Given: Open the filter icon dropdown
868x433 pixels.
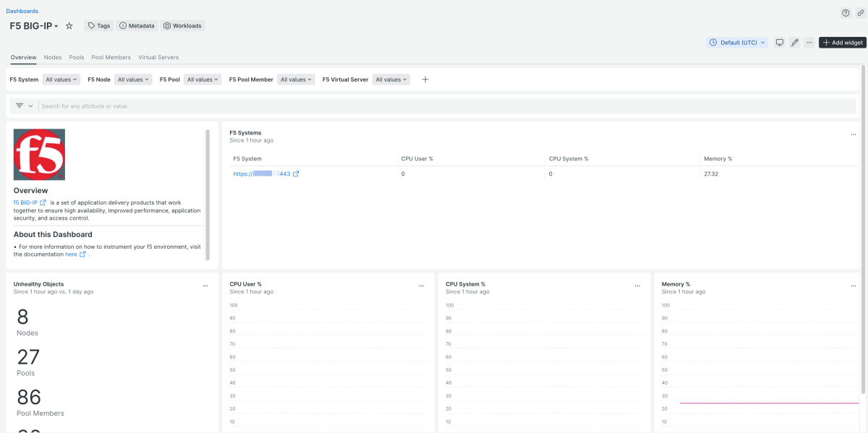Looking at the screenshot, I should [x=23, y=106].
